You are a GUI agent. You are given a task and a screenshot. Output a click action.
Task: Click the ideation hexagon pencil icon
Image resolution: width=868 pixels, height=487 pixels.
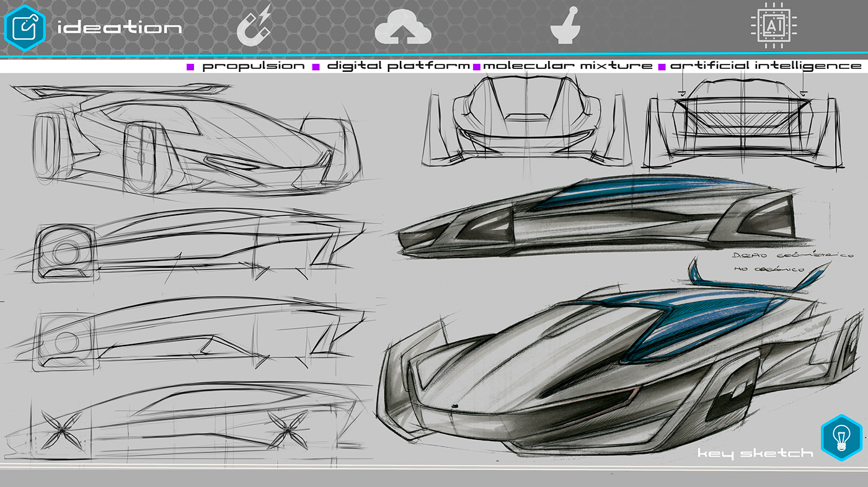[x=25, y=27]
